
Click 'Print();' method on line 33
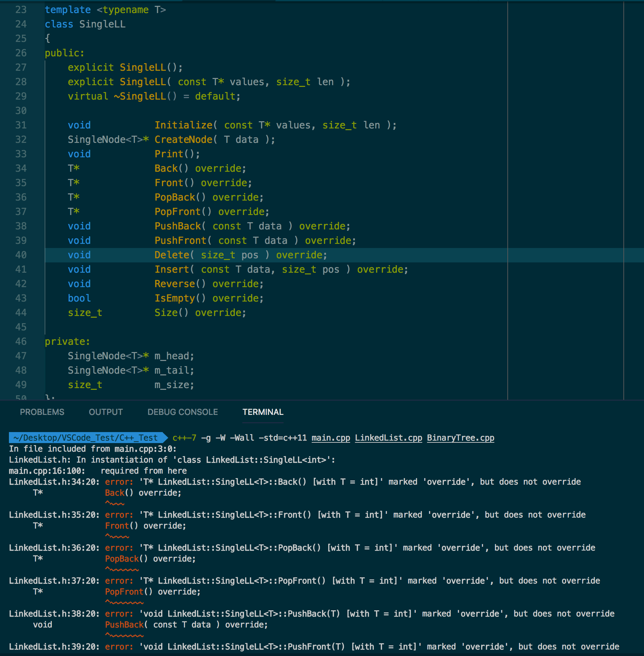[177, 154]
